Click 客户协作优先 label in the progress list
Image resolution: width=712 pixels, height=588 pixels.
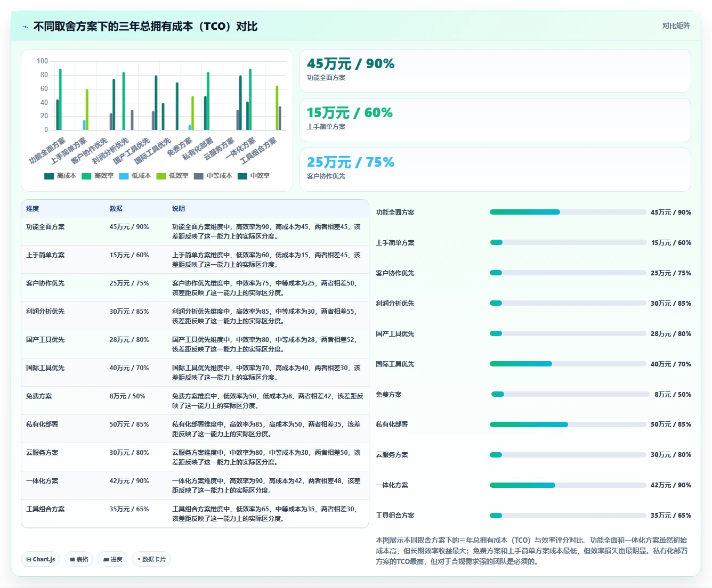(395, 273)
